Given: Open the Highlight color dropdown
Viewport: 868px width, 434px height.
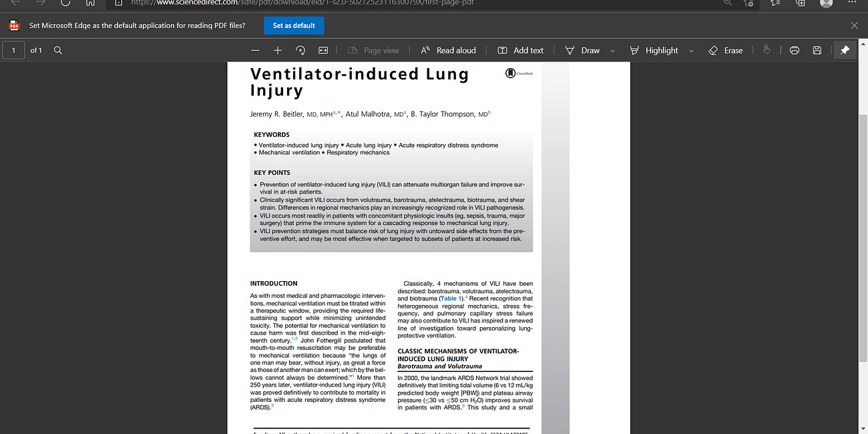Looking at the screenshot, I should tap(691, 50).
